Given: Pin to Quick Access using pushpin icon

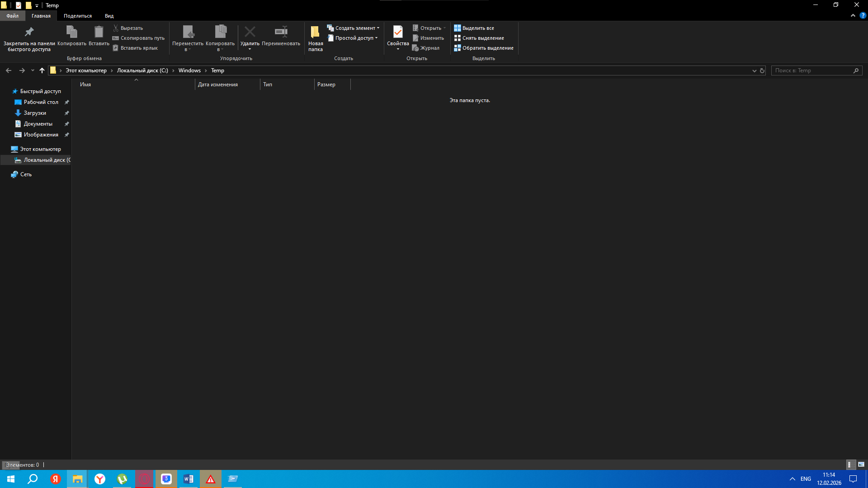Looking at the screenshot, I should (29, 32).
